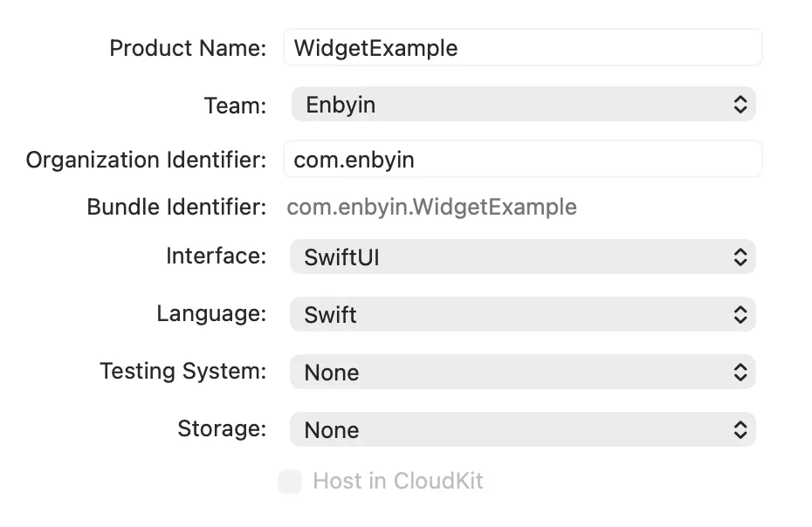
Task: Click the Testing System chevron icon
Action: (741, 372)
